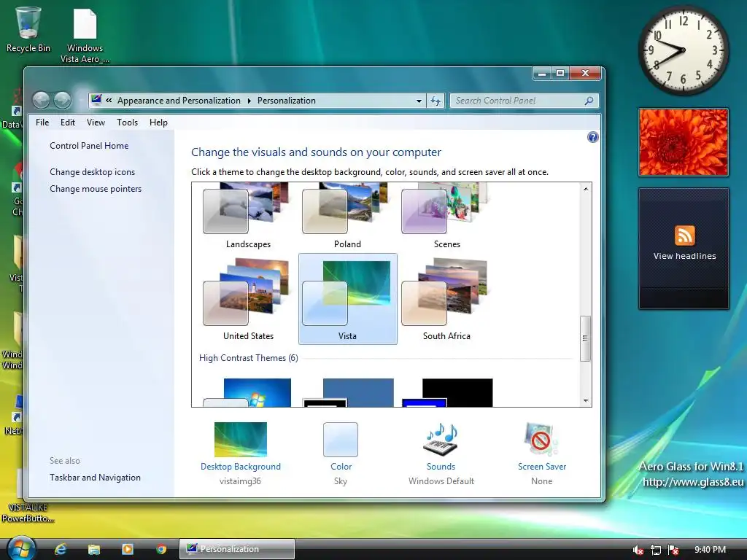Select the black High Contrast theme
Viewport: 747px width, 560px height.
[x=447, y=392]
